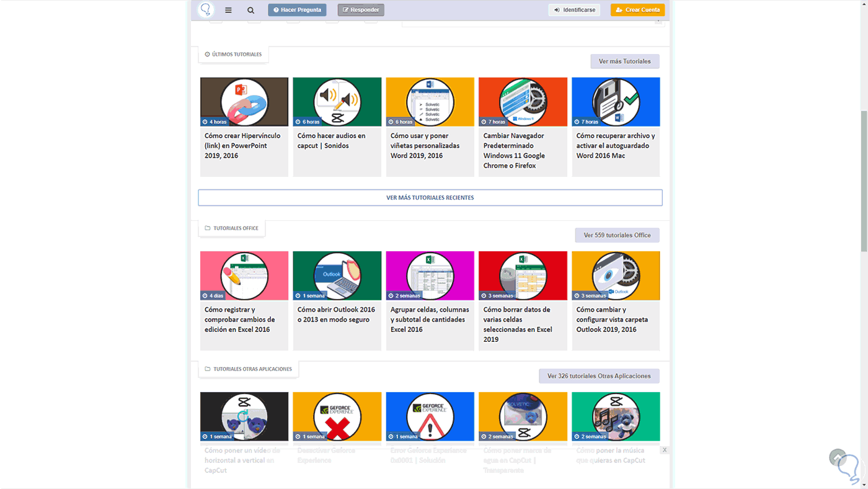Open the Excel group cells thumbnail
868x489 pixels.
coord(430,276)
